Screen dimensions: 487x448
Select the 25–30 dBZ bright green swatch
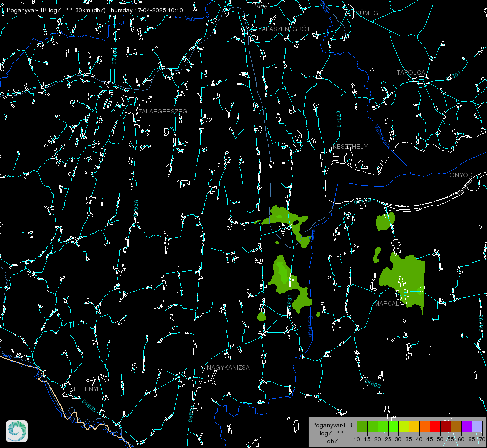click(x=393, y=426)
